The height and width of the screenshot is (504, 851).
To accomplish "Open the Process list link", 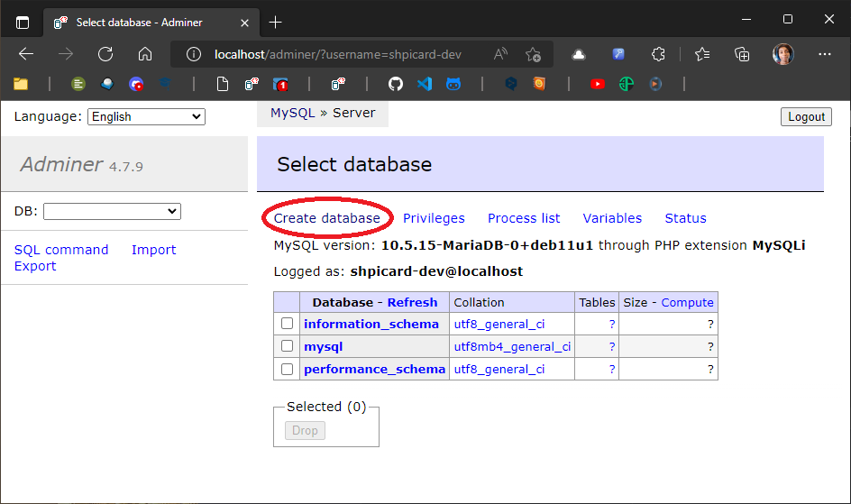I will point(524,218).
